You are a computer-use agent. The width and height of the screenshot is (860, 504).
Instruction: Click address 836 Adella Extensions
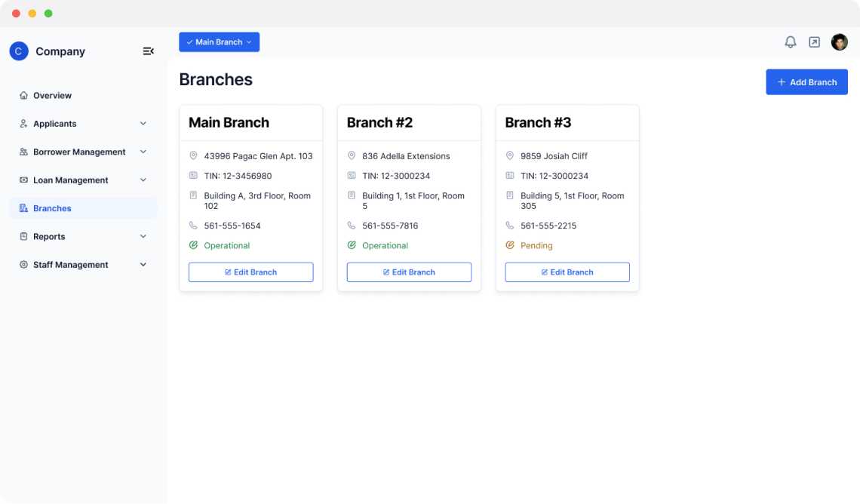coord(406,155)
